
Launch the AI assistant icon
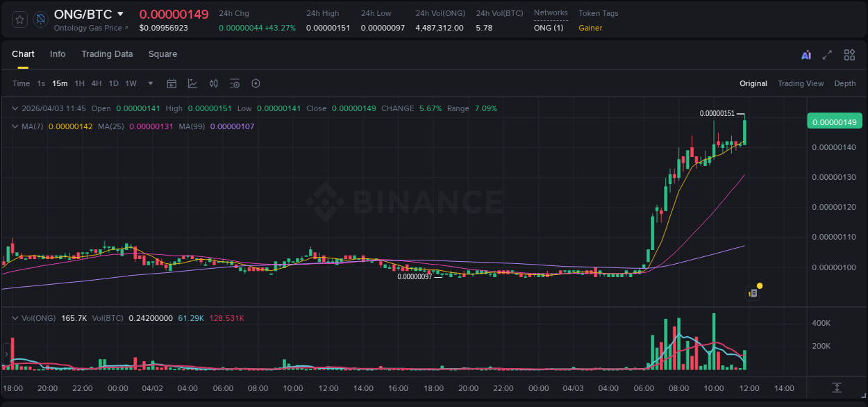(805, 54)
